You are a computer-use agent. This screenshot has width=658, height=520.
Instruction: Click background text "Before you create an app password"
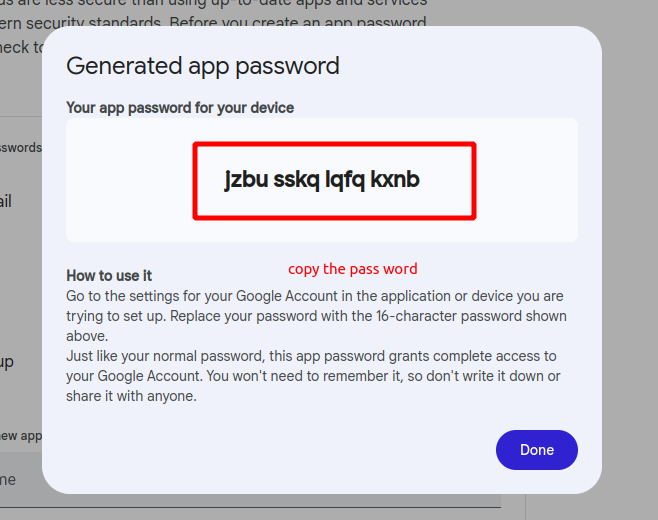click(310, 22)
